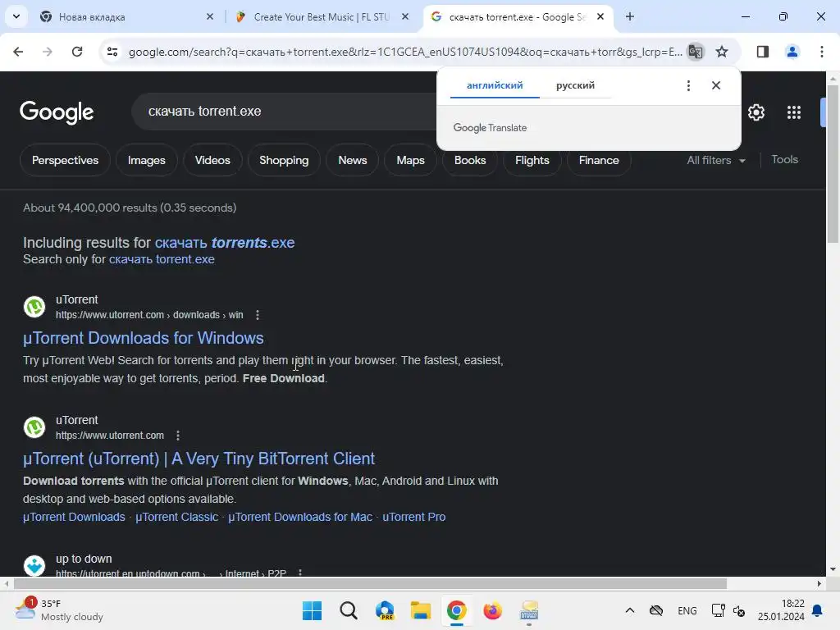The height and width of the screenshot is (630, 840).
Task: Click the up to down site icon
Action: point(34,566)
